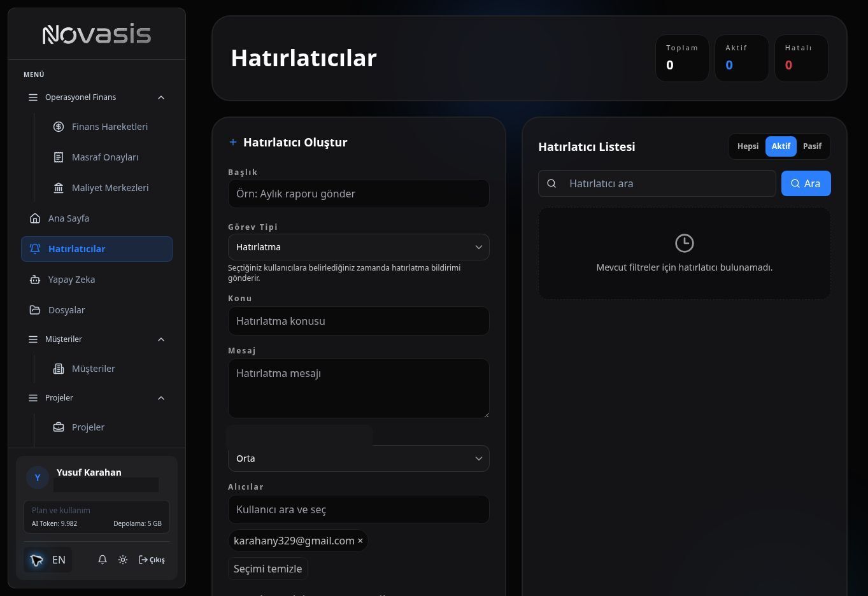Click the Projeler briefcase icon

[x=59, y=427]
